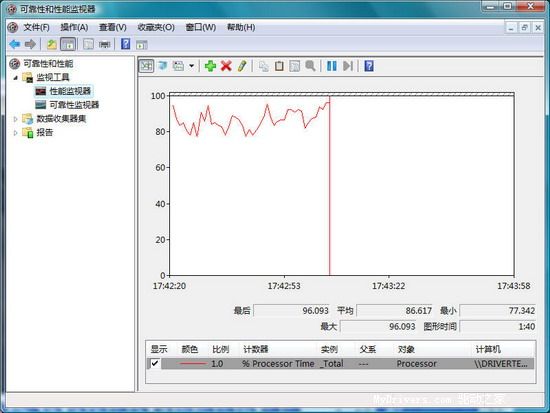
Task: Collapse the 监视工具 tree node
Action: coord(15,78)
